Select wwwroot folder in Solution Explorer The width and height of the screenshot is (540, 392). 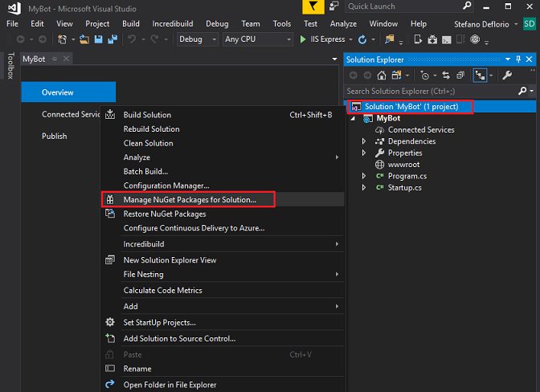[x=404, y=165]
